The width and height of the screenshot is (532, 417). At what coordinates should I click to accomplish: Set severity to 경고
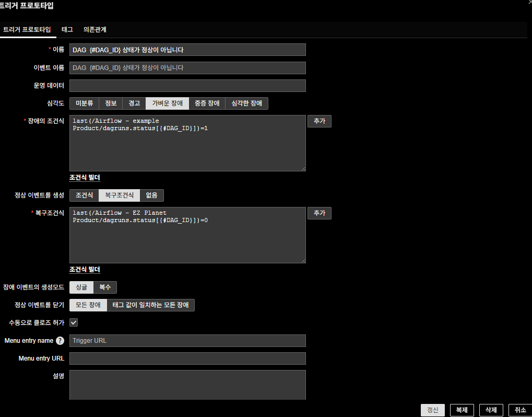(134, 103)
